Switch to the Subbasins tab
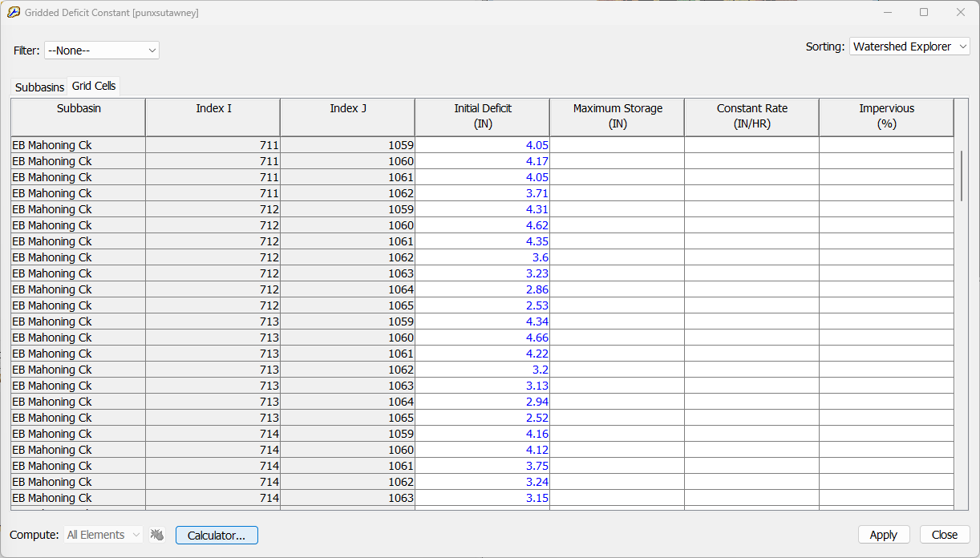 pos(39,87)
